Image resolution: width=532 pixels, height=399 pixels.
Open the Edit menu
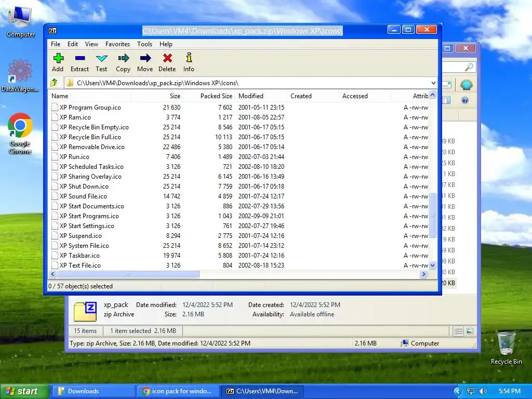tap(73, 44)
